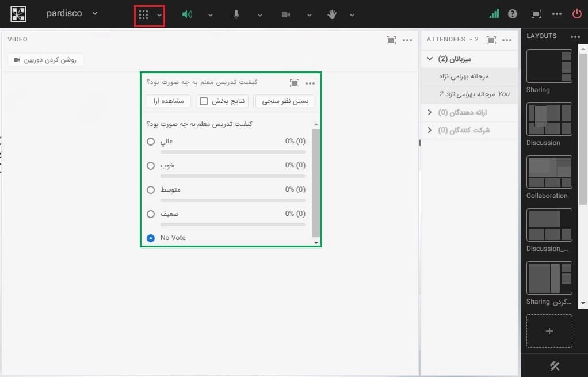Switch to the Sharing_کردن layout thumbnail

point(549,278)
